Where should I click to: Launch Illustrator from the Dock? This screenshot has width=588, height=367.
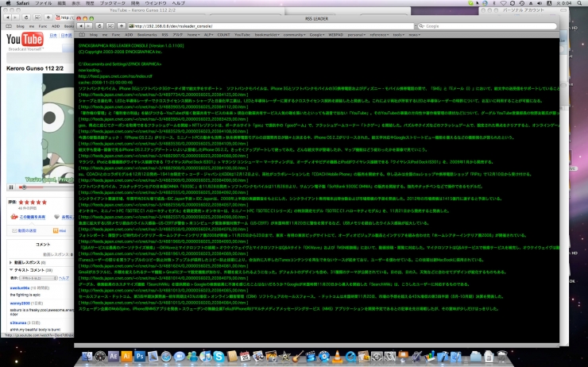click(126, 356)
